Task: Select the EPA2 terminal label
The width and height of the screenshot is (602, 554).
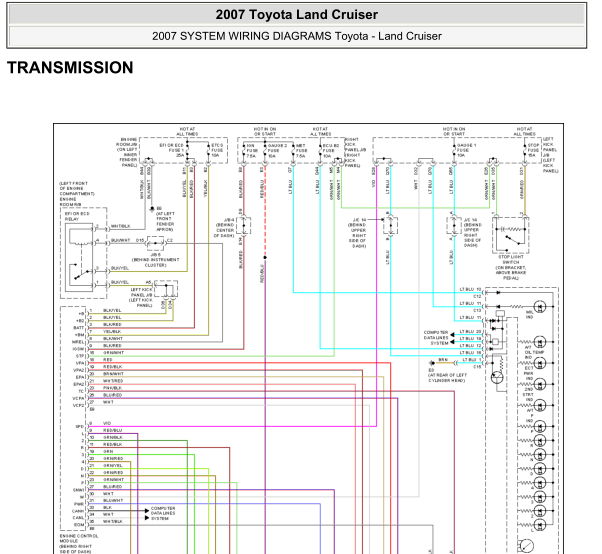Action: (79, 384)
